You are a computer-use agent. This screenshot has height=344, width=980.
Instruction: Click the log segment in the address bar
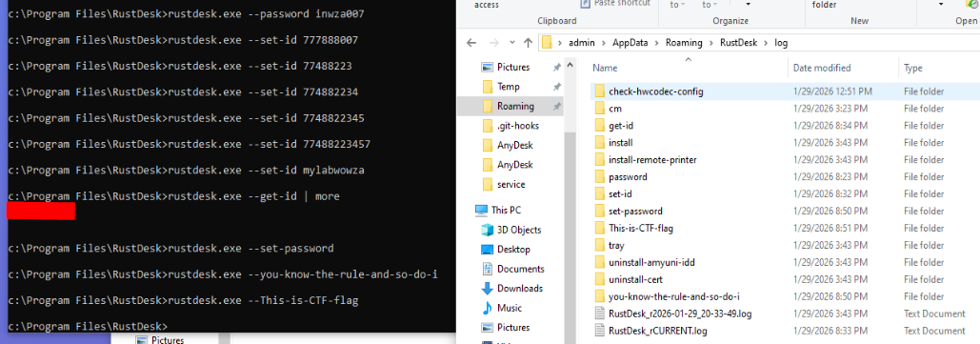pos(781,43)
